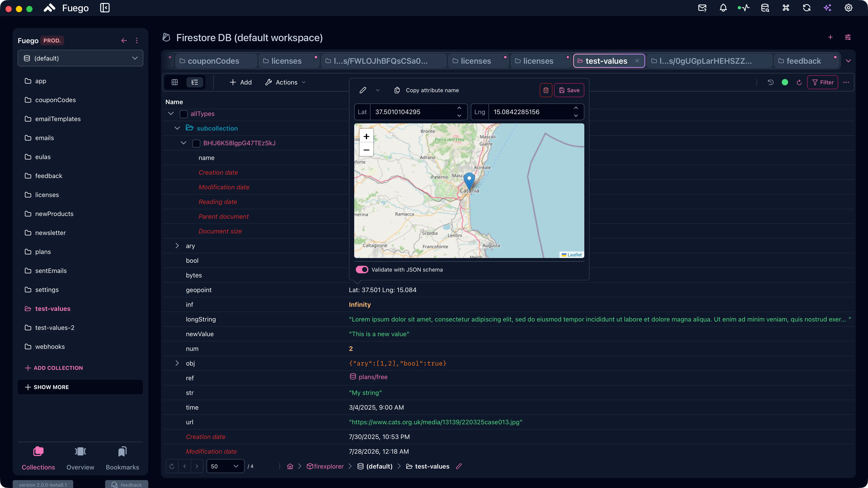Switch to table grid view
Viewport: 868px width, 488px height.
click(175, 82)
